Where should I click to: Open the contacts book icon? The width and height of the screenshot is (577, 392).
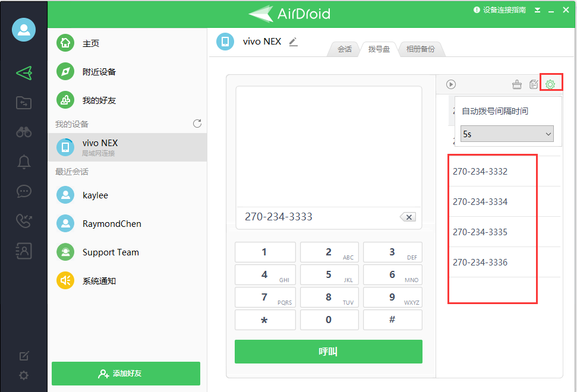tap(24, 251)
